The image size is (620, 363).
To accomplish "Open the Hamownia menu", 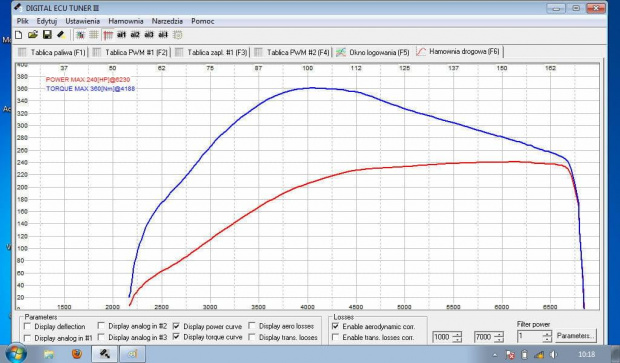I will pyautogui.click(x=126, y=21).
